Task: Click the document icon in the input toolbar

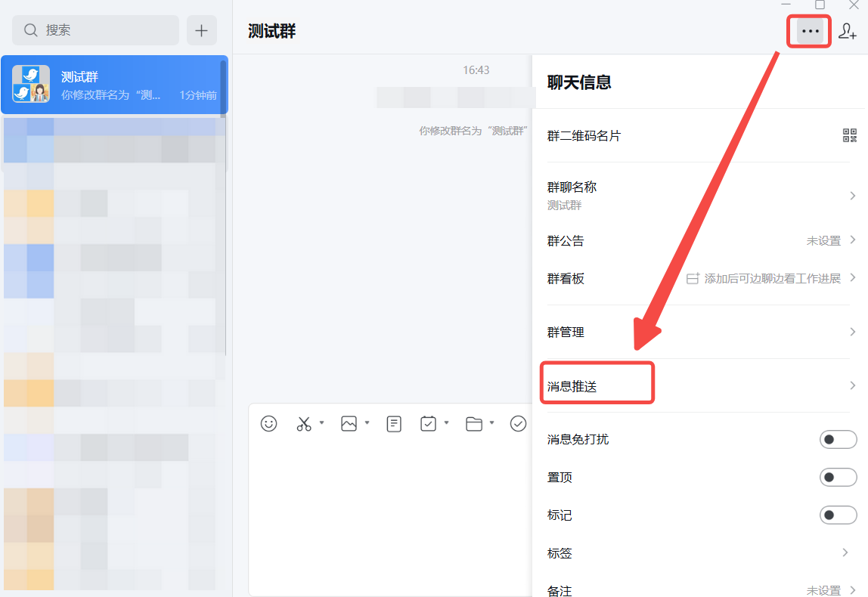Action: click(394, 424)
